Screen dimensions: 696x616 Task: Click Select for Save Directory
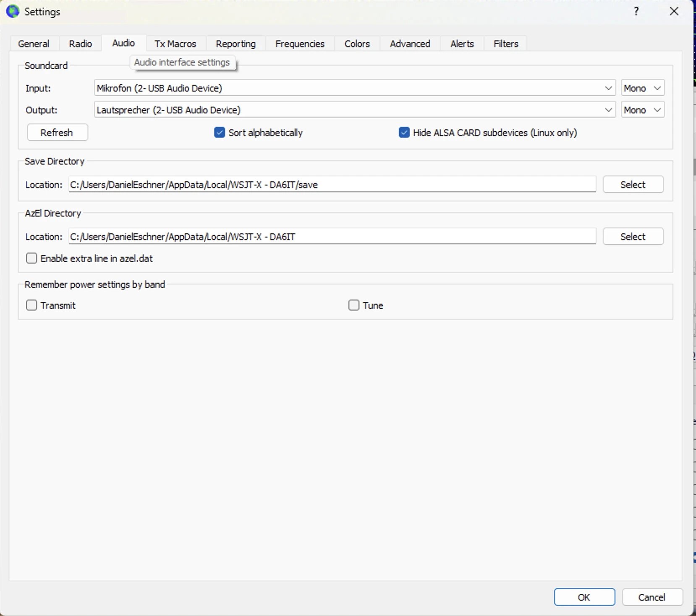tap(633, 185)
